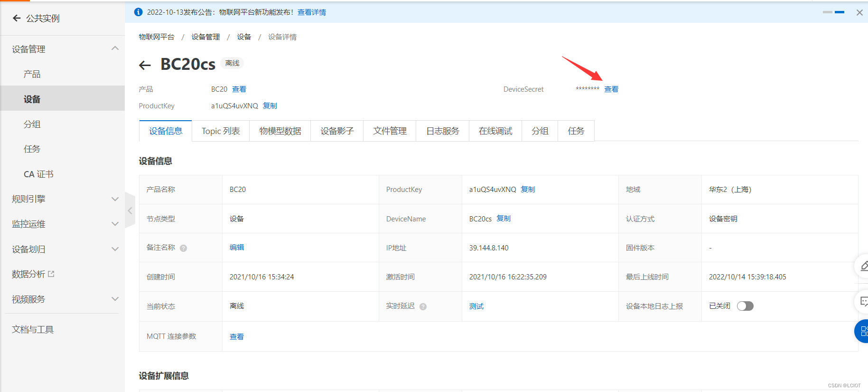Click the IP address 39.144.8.140

[x=489, y=248]
